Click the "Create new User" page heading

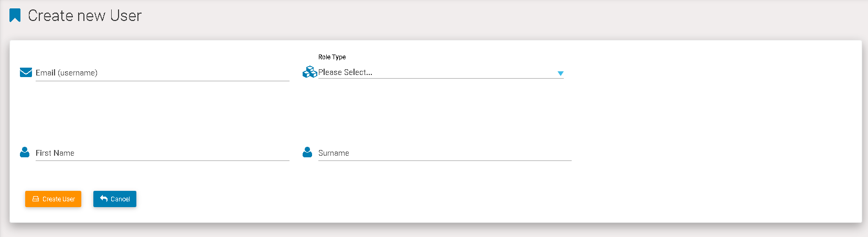click(84, 16)
